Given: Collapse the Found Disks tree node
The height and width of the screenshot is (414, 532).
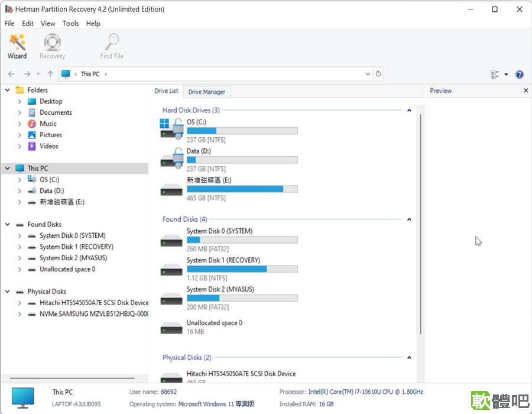Looking at the screenshot, I should (8, 224).
